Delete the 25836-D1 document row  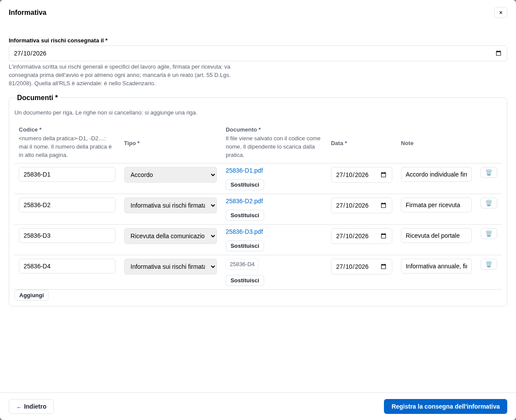(x=488, y=172)
